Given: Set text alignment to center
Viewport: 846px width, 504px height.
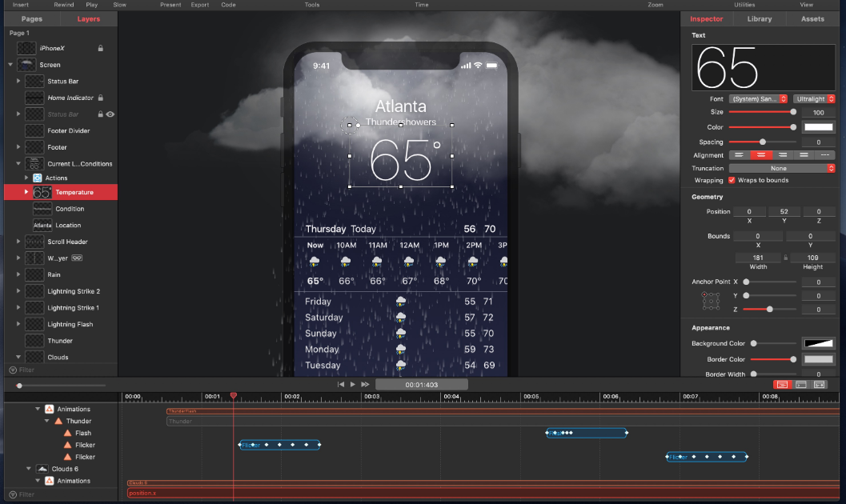Looking at the screenshot, I should pos(760,155).
